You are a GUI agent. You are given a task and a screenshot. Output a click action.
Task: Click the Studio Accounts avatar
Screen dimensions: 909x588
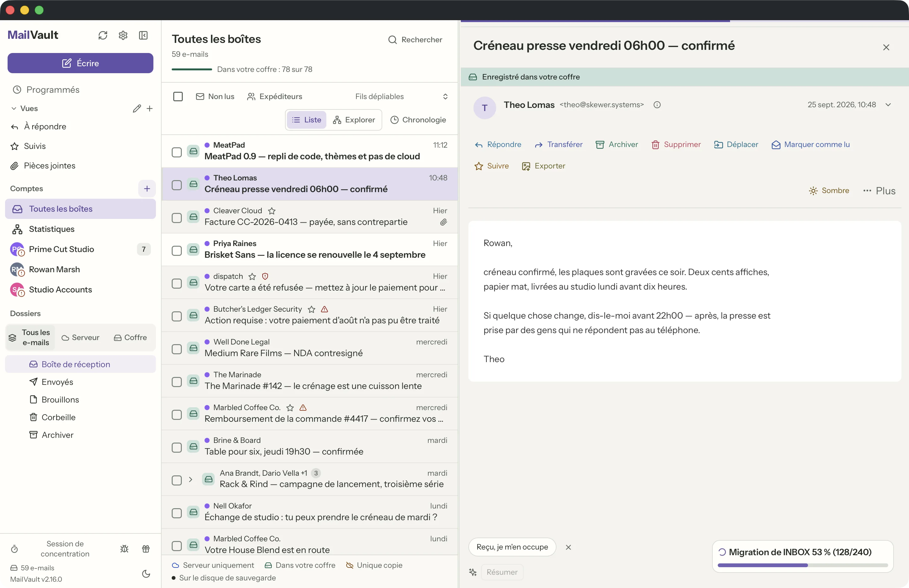pyautogui.click(x=17, y=290)
